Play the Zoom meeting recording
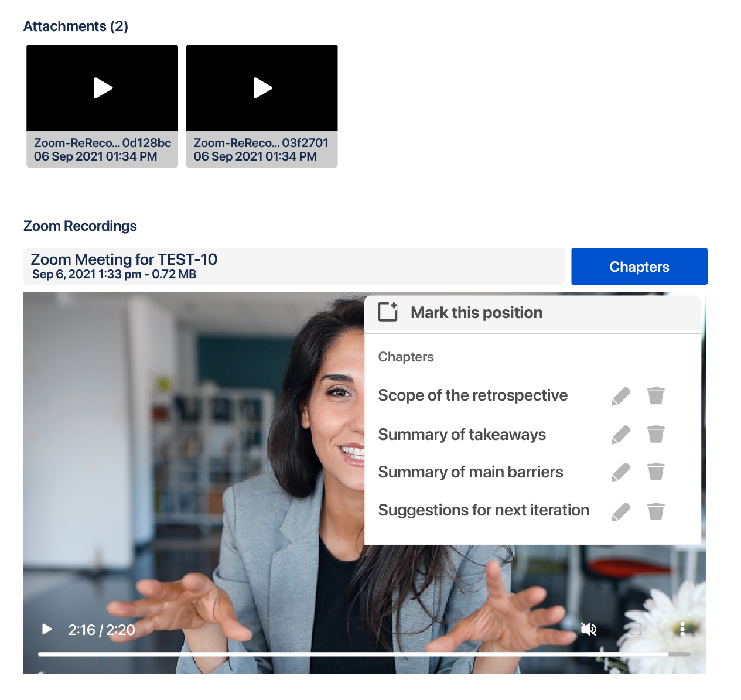Screen dimensions: 741x700 click(x=47, y=629)
